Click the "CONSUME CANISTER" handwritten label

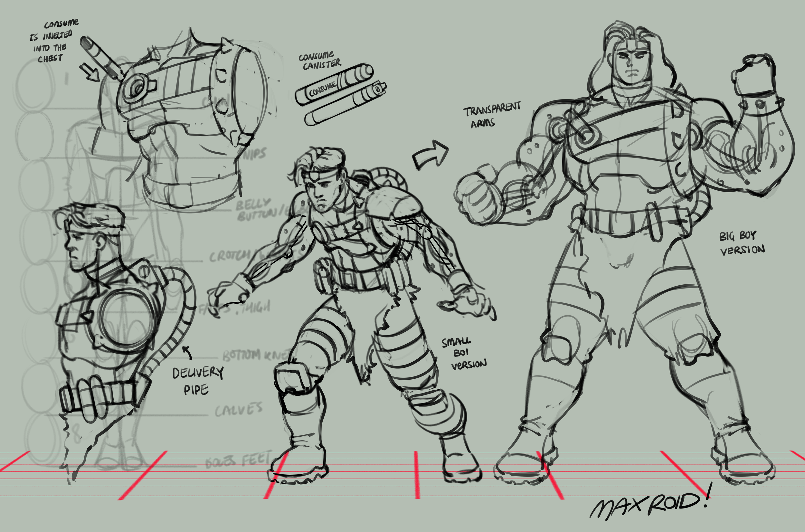click(x=319, y=61)
